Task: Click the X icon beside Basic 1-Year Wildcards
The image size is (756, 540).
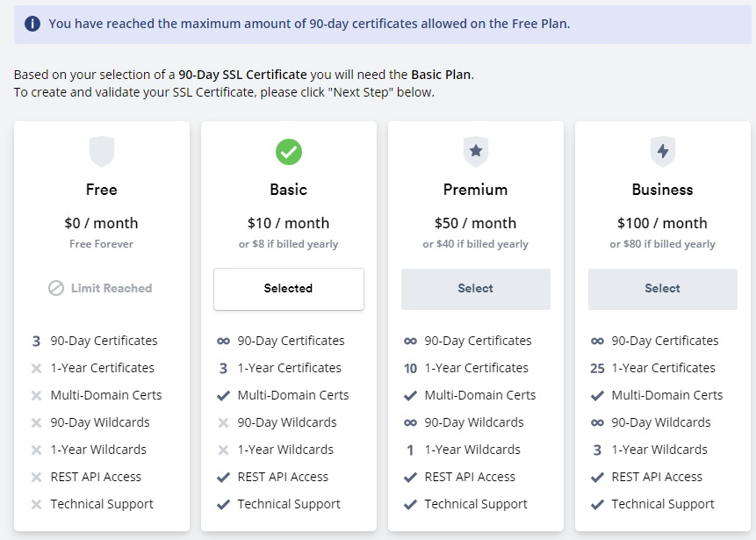Action: [223, 450]
